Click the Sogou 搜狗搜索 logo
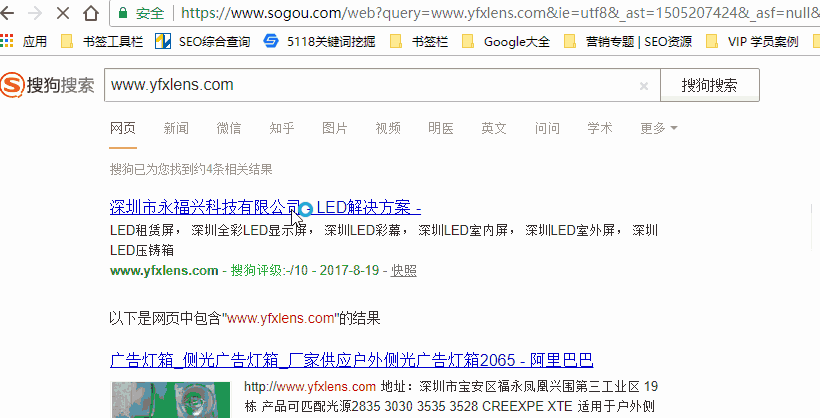 point(47,85)
